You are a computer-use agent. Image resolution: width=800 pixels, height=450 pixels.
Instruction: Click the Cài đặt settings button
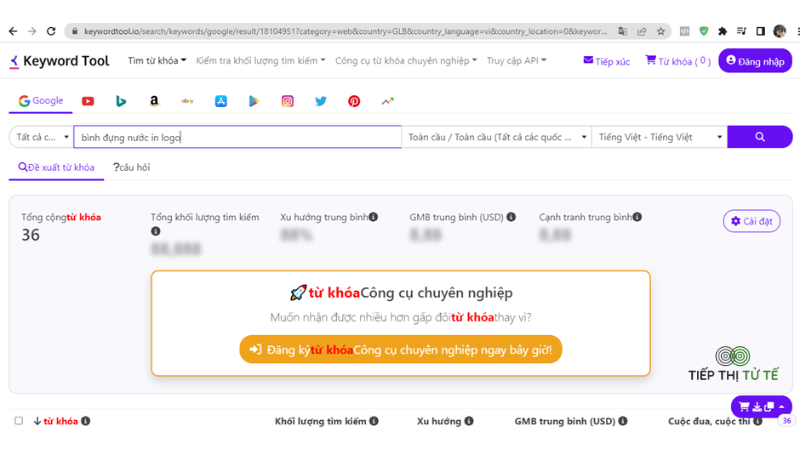(752, 221)
